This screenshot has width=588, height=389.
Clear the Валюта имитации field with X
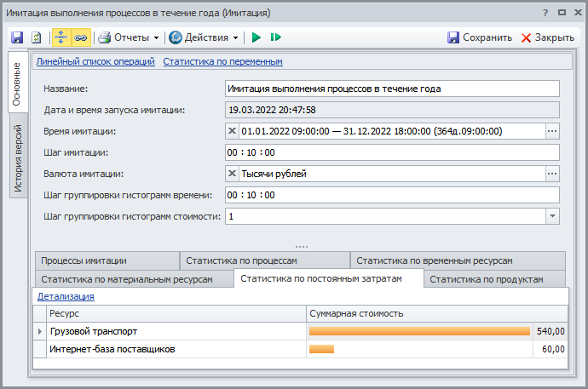coord(233,174)
